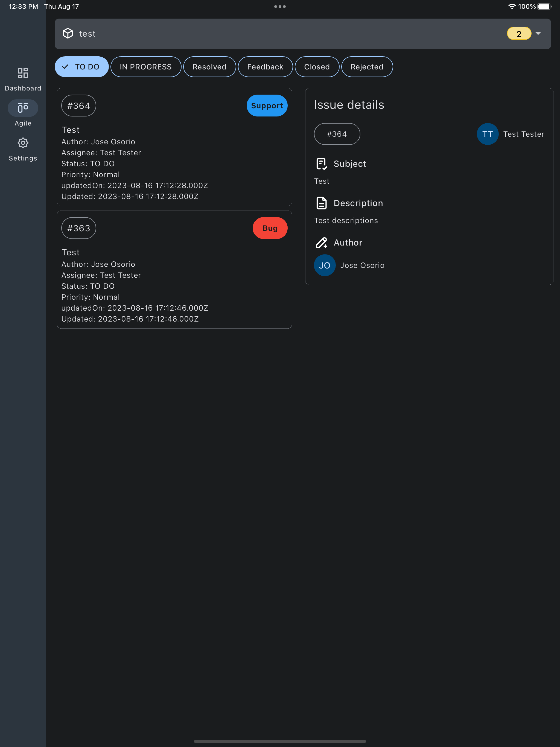Click the Issue details heading
The width and height of the screenshot is (560, 747).
click(x=349, y=105)
